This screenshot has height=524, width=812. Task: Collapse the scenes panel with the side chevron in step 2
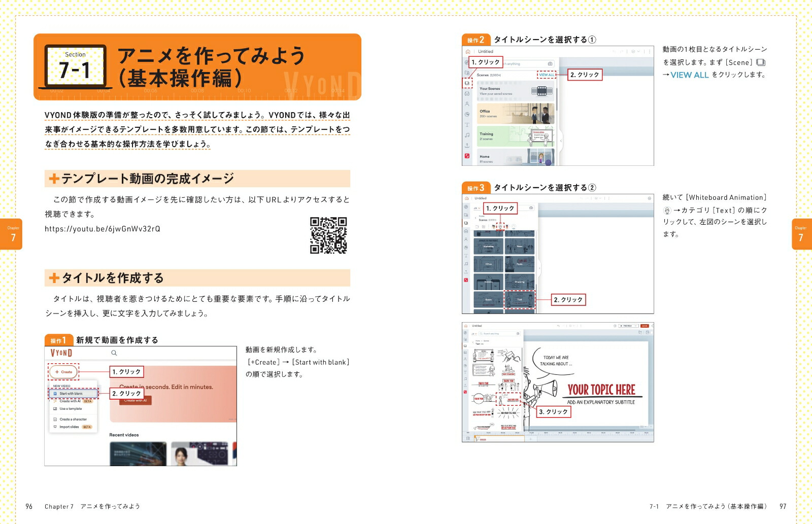pyautogui.click(x=561, y=141)
